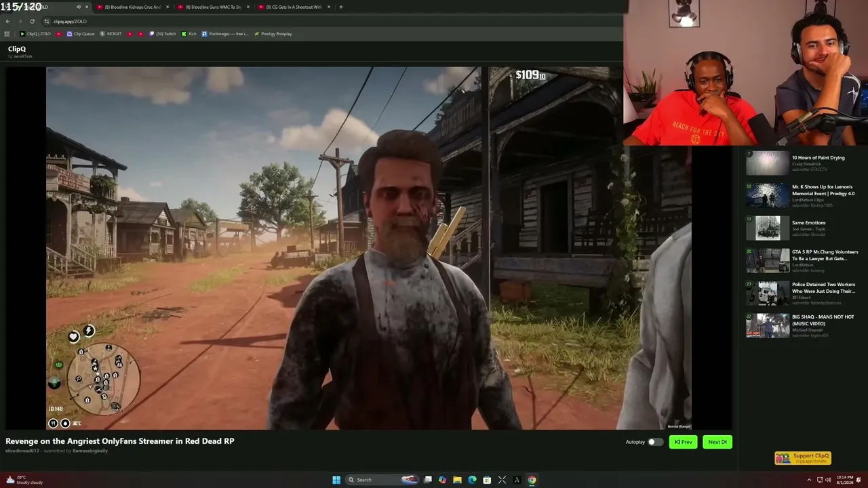Image resolution: width=868 pixels, height=488 pixels.
Task: Launch Copilot from the taskbar
Action: click(442, 480)
